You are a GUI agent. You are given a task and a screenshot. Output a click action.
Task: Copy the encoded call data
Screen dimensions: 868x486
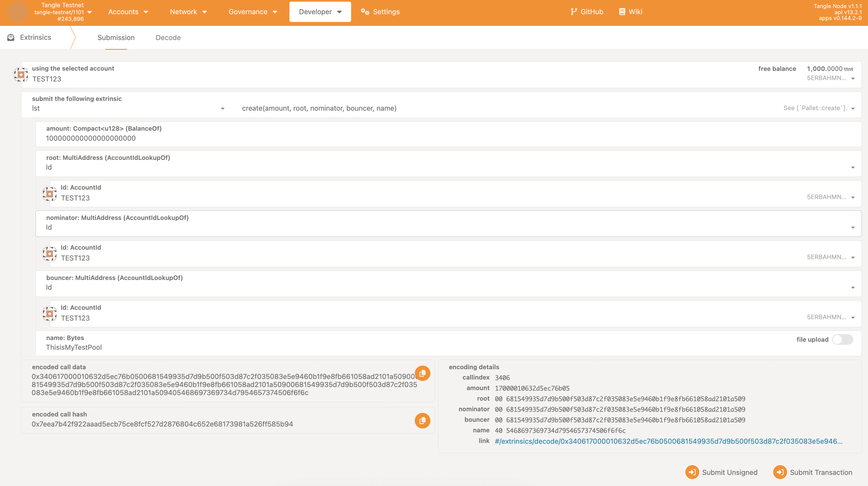[422, 373]
